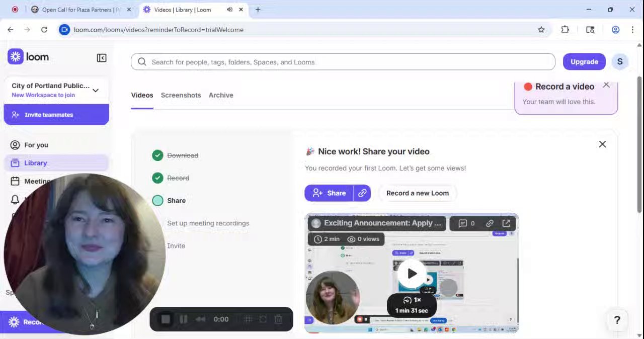Open For you in sidebar
644x339 pixels.
[56, 145]
